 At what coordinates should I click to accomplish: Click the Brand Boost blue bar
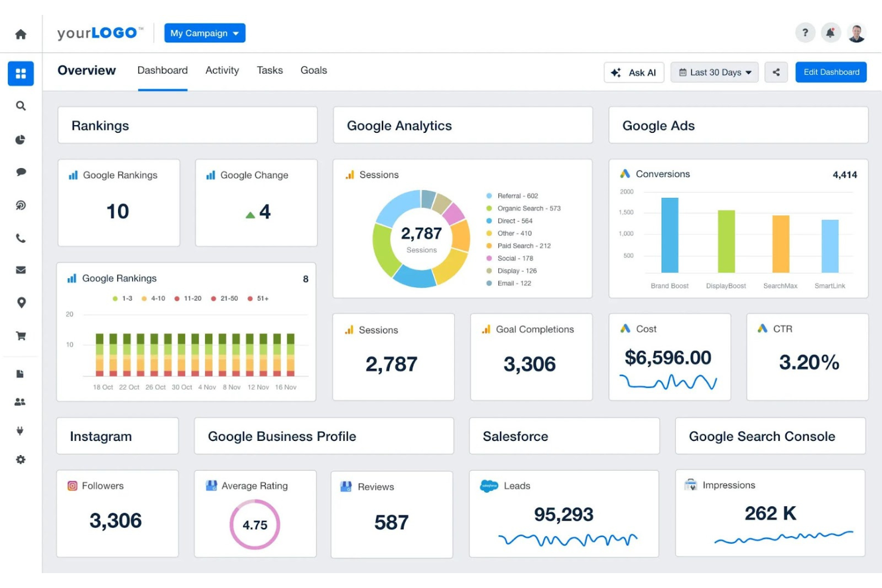tap(670, 235)
